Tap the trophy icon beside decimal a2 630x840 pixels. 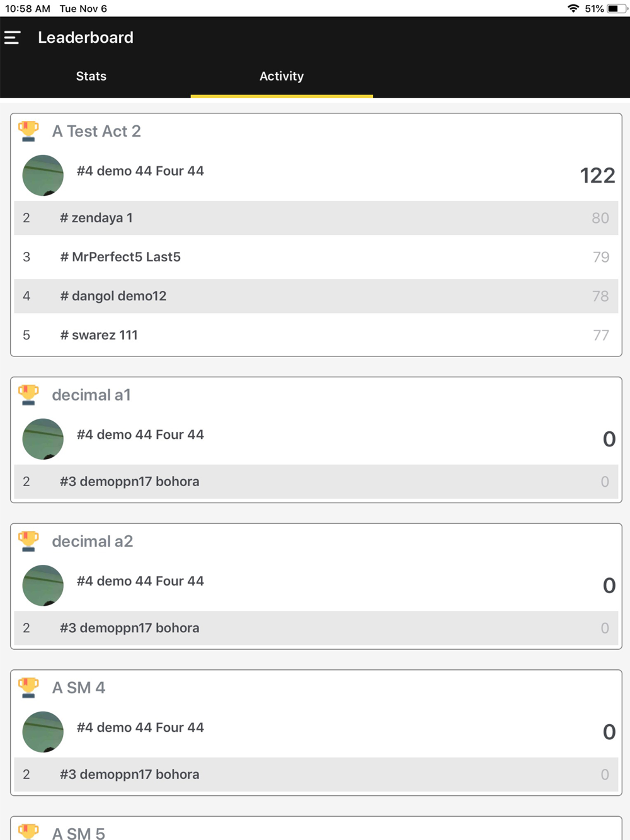pyautogui.click(x=28, y=541)
